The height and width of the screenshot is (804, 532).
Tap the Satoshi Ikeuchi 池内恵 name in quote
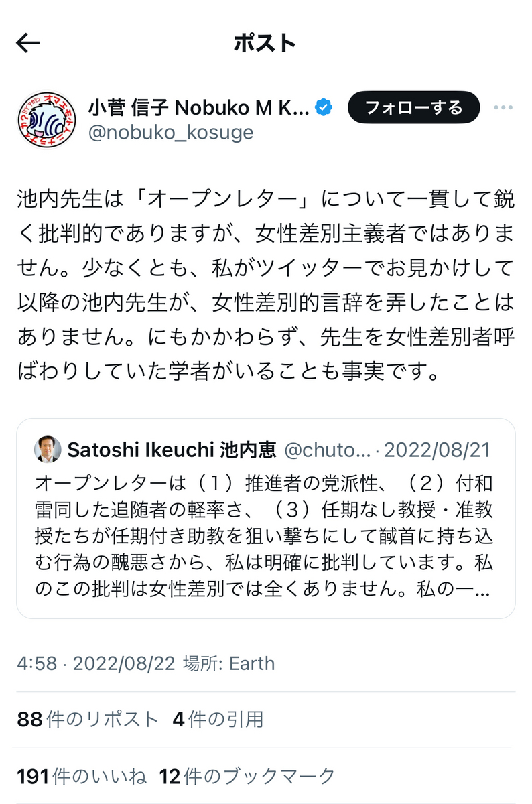172,450
